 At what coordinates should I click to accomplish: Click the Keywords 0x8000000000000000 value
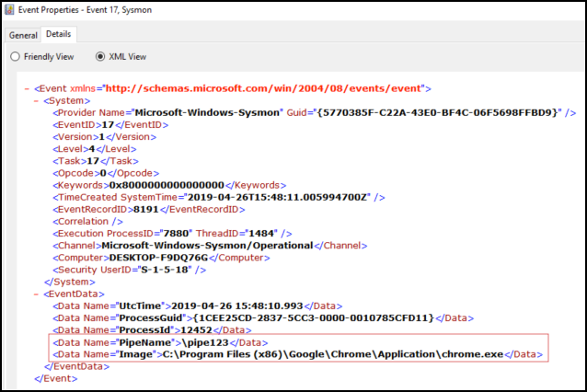167,185
